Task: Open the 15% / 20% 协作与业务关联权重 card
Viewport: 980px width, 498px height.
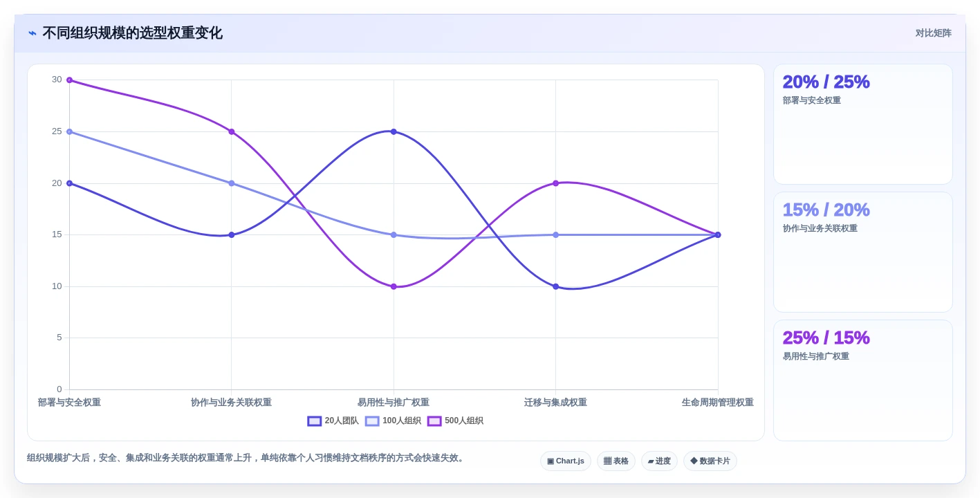Action: (863, 252)
